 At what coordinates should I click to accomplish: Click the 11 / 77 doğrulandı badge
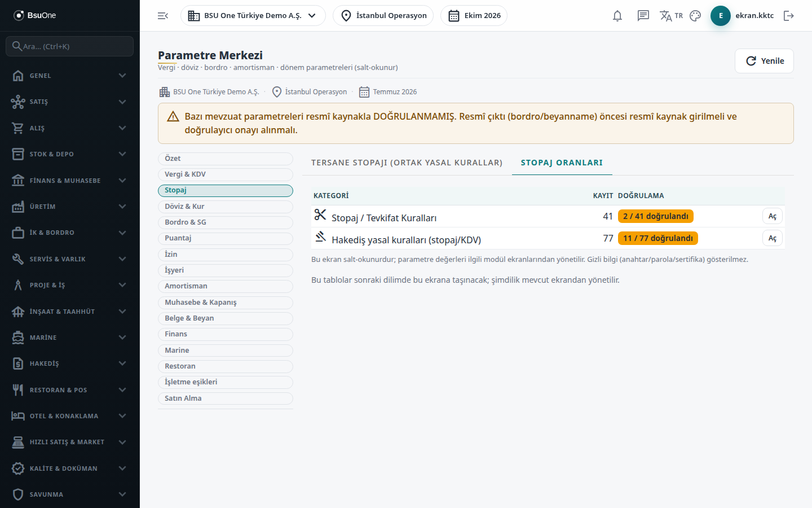pyautogui.click(x=658, y=238)
